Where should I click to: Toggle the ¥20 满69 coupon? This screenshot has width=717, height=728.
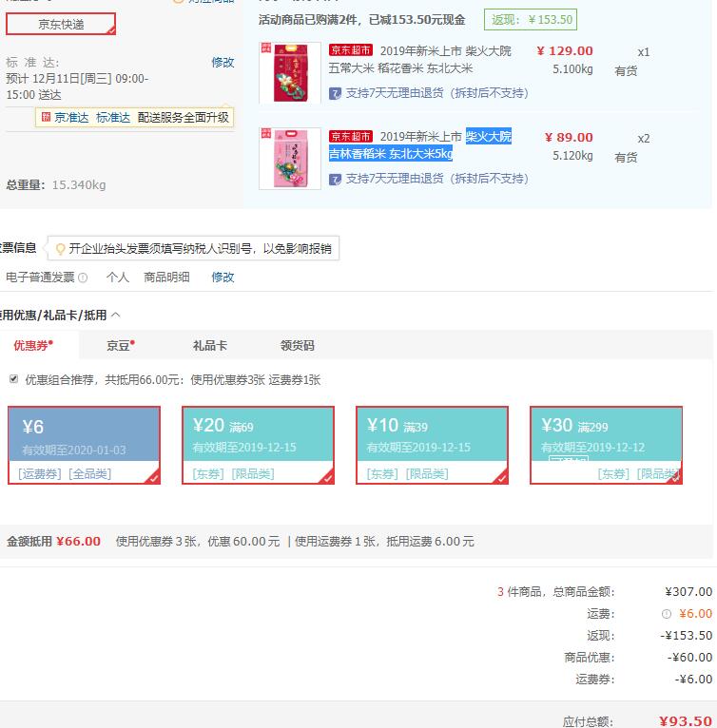point(258,445)
